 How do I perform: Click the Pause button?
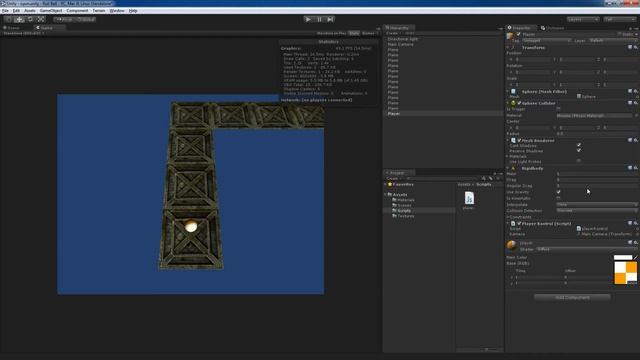click(319, 19)
